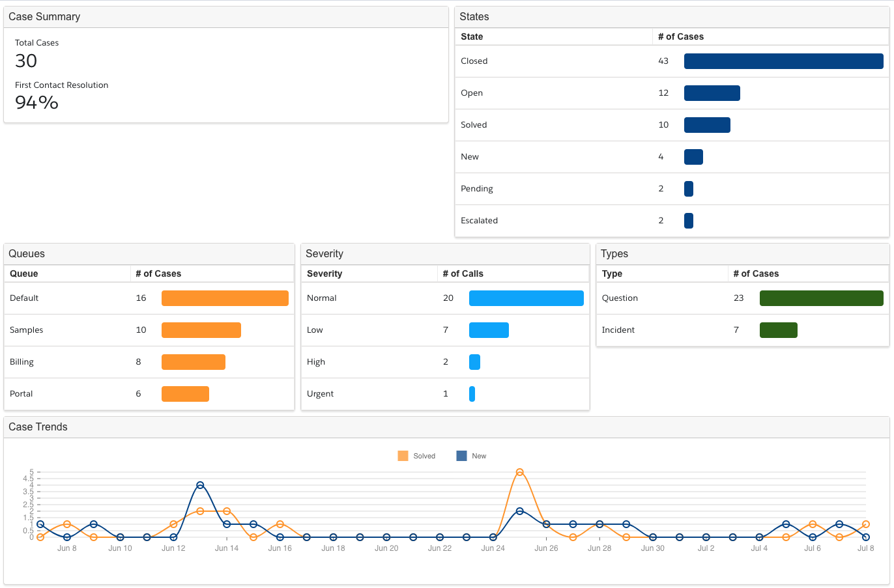Click the New peak point at value 4
This screenshot has height=588, width=894.
coord(200,485)
